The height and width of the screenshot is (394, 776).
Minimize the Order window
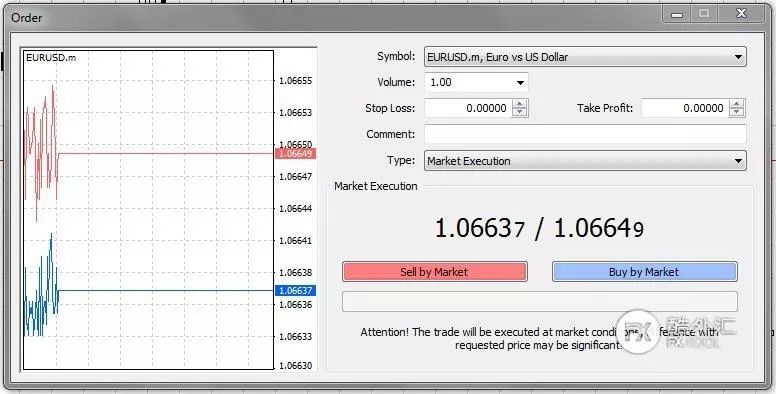pyautogui.click(x=677, y=14)
